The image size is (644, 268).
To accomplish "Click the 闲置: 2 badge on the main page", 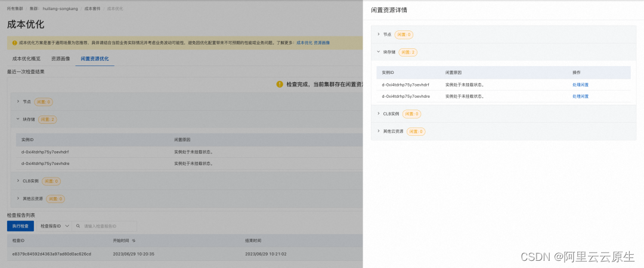I will 47,120.
